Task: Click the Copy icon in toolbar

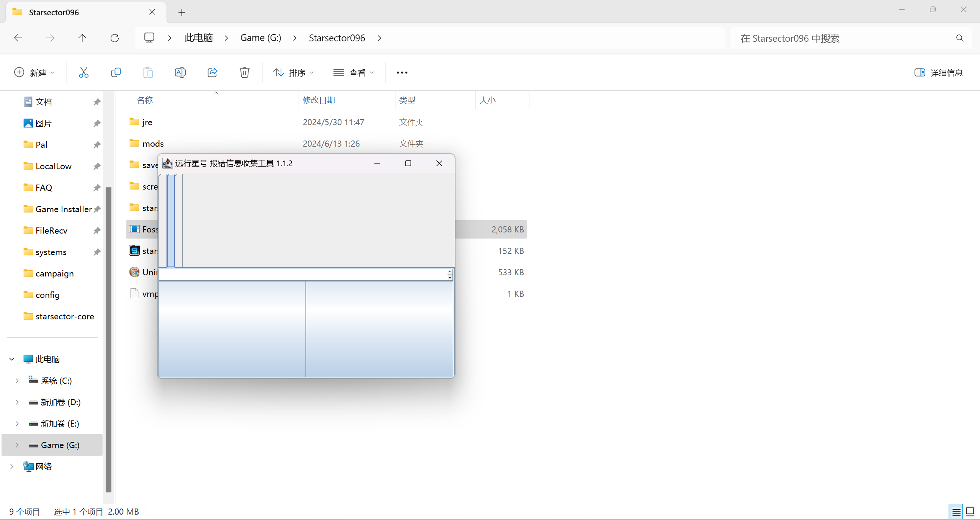Action: [x=116, y=72]
